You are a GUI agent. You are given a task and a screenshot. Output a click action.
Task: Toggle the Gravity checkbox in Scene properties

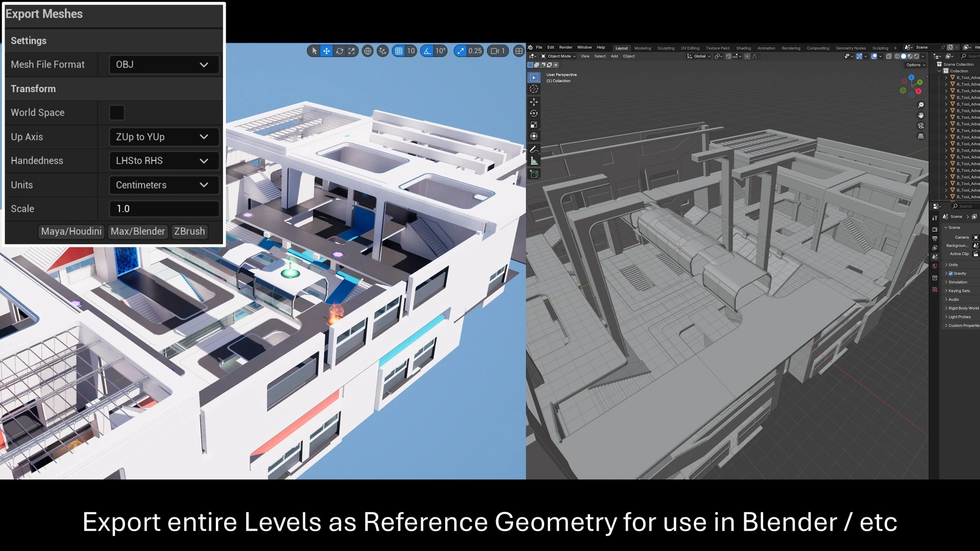(950, 273)
